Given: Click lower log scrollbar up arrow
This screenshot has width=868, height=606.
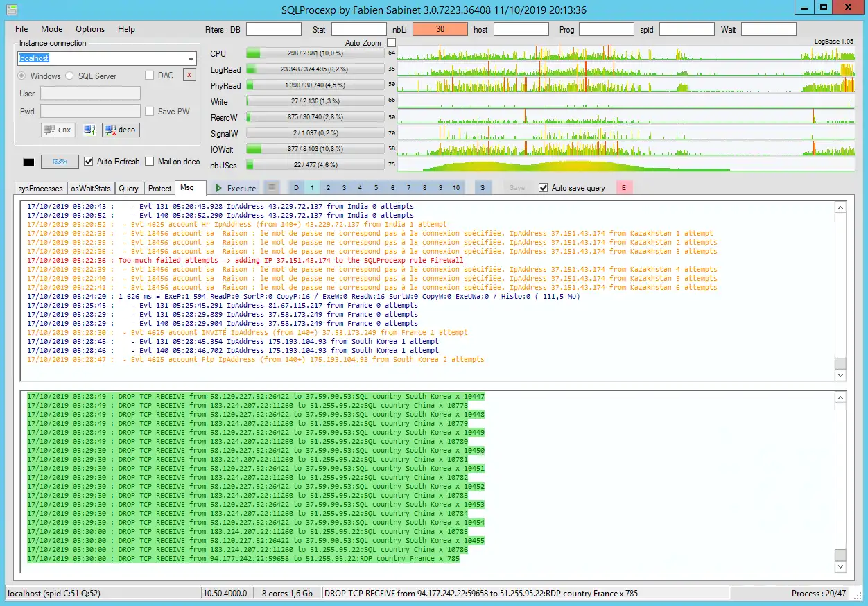Looking at the screenshot, I should (840, 397).
